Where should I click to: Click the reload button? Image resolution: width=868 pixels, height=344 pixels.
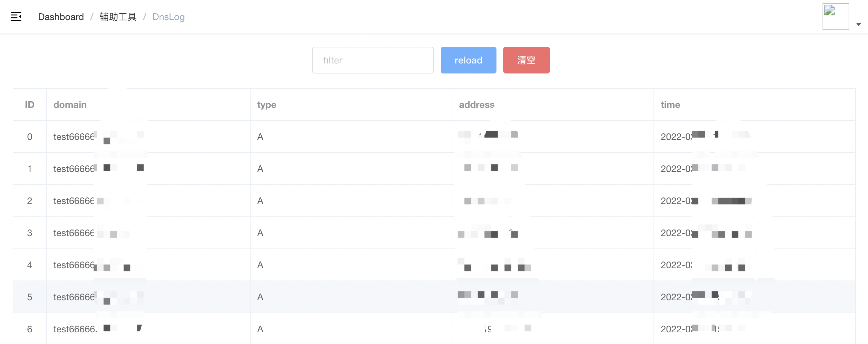[x=468, y=60]
